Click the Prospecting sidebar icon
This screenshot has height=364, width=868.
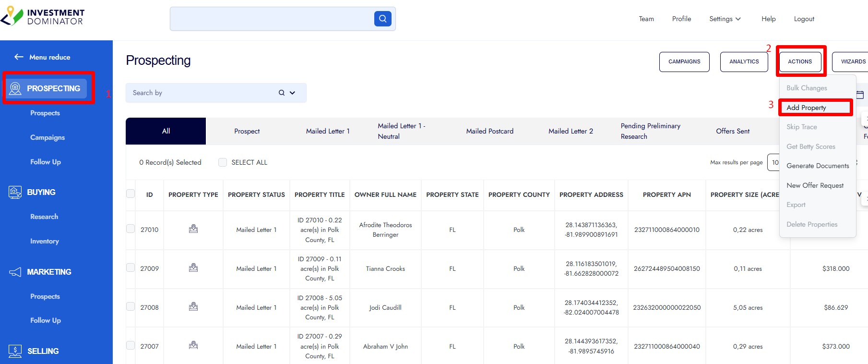15,88
